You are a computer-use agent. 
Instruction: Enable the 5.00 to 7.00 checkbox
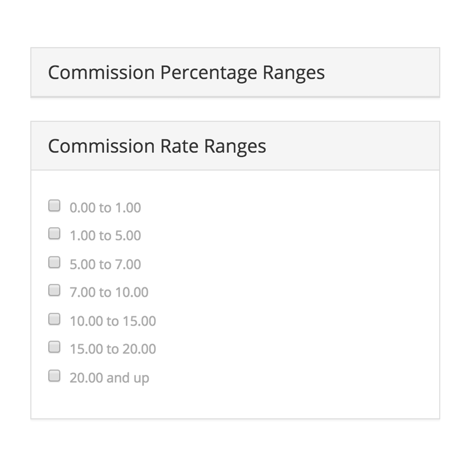[54, 262]
